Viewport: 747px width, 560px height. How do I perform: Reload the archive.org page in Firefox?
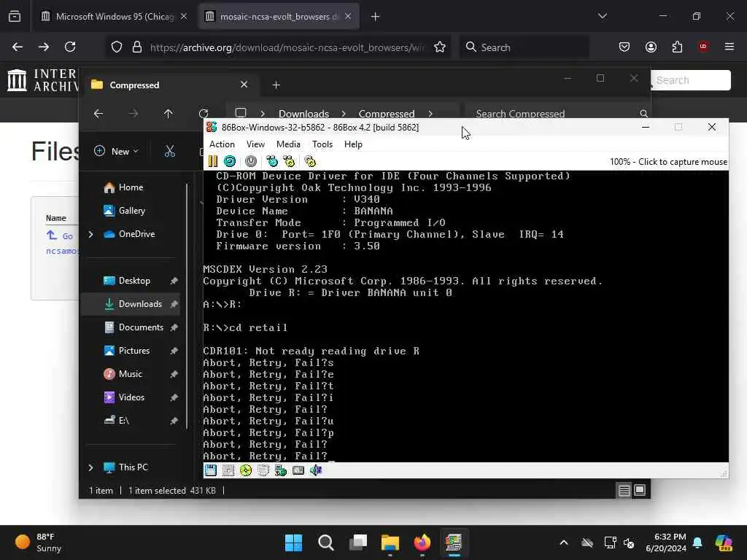click(71, 47)
